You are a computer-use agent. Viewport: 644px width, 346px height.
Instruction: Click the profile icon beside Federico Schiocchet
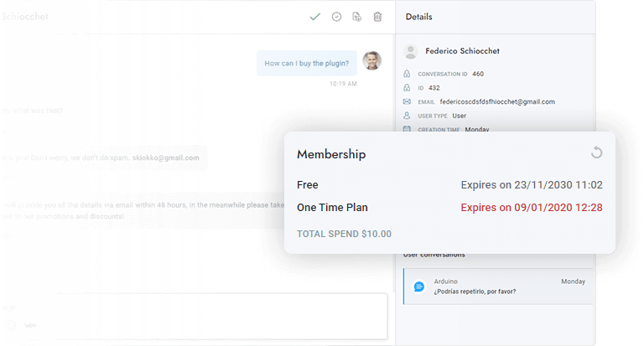411,52
